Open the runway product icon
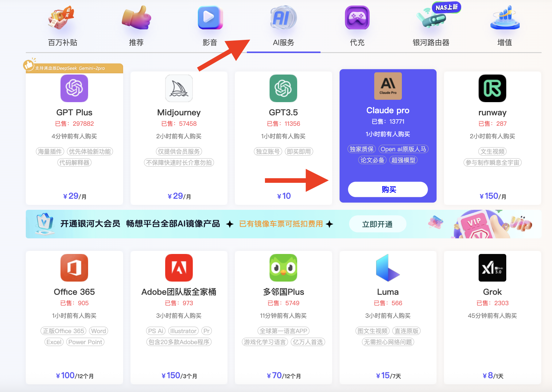The image size is (552, 392). 492,88
